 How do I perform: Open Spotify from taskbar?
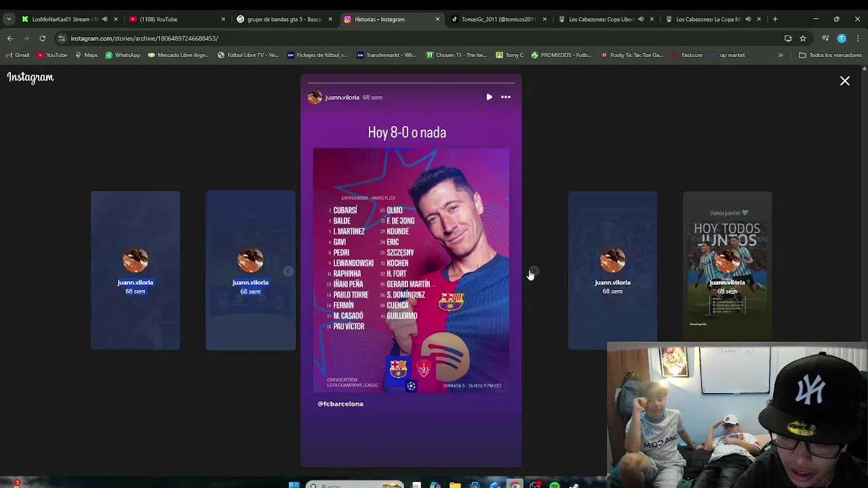tap(555, 485)
